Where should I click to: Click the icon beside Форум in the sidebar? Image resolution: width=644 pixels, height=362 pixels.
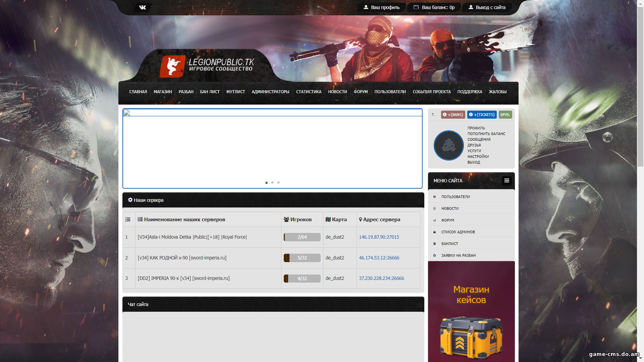coord(434,220)
